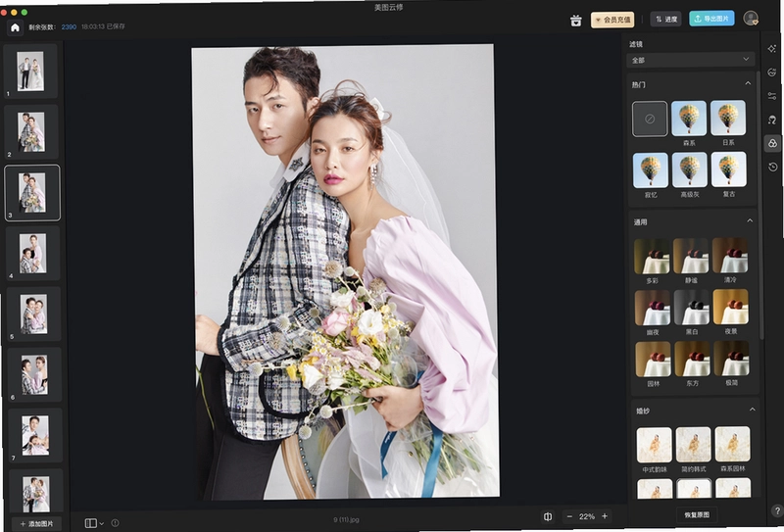Select the no-filter option
784x532 pixels.
pos(650,119)
